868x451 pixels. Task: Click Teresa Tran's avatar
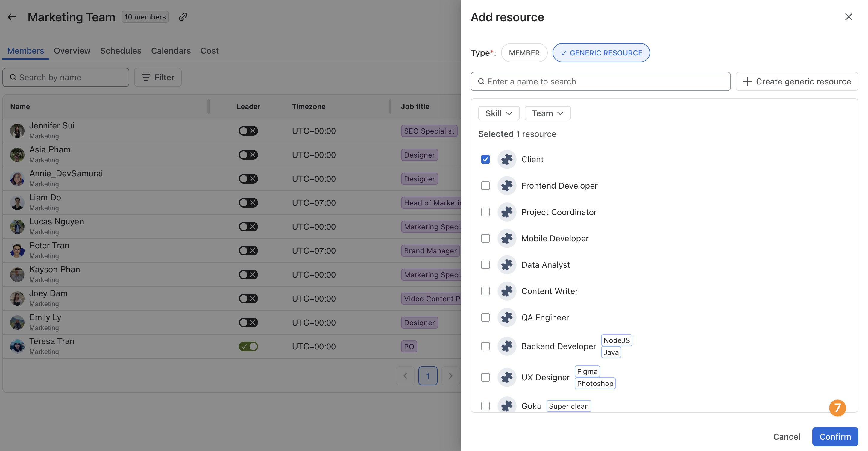(x=17, y=346)
